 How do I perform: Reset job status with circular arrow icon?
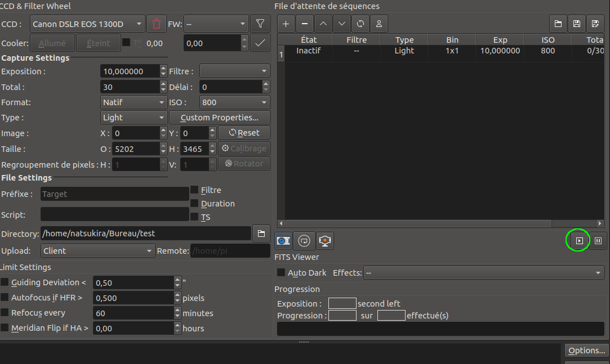[360, 24]
